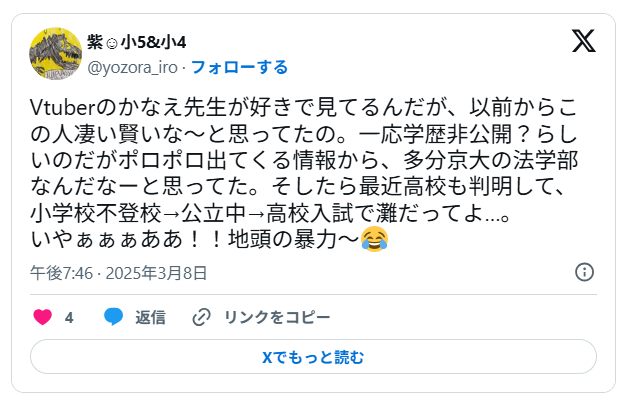Screen dimensions: 630x401
Task: Click the 返信 reply label
Action: pyautogui.click(x=150, y=317)
